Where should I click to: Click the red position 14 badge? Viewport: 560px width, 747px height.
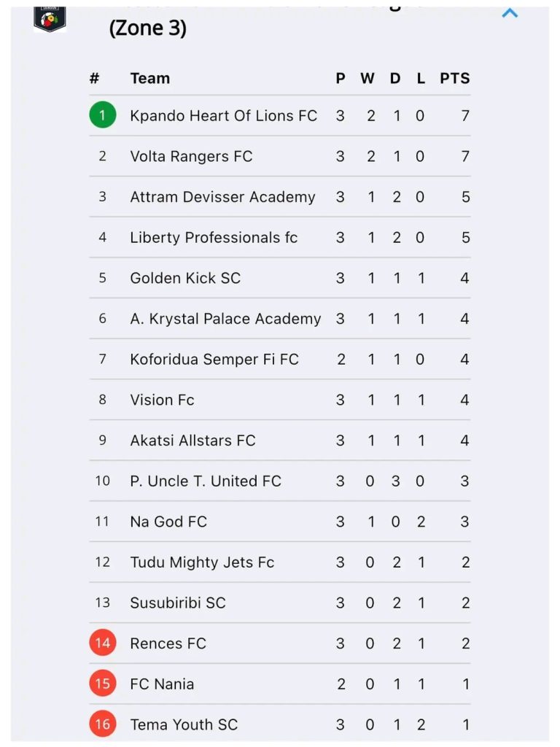click(x=102, y=643)
